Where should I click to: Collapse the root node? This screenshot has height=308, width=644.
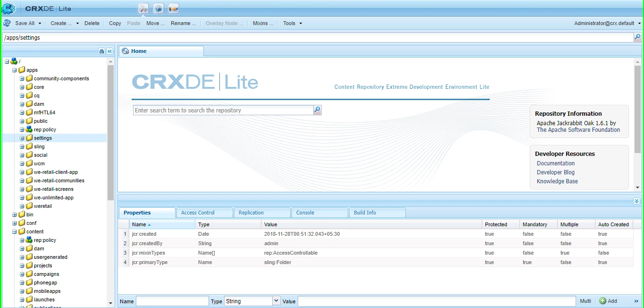coord(7,61)
